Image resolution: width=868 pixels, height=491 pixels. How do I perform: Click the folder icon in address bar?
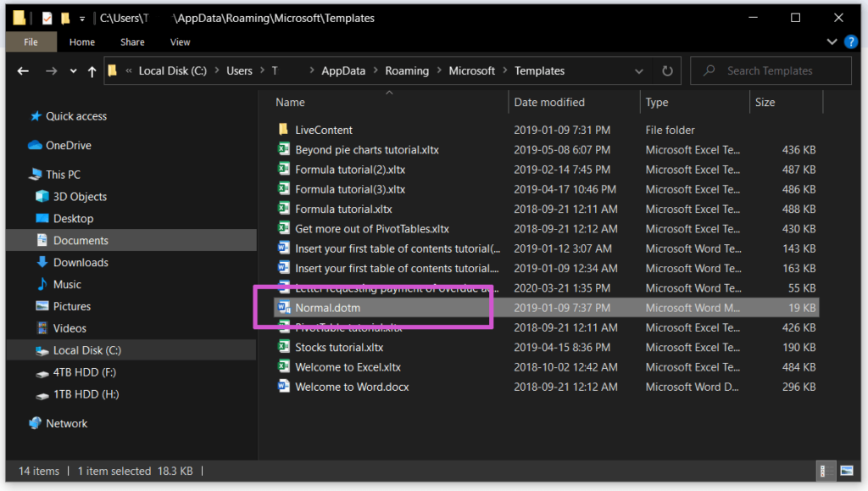coord(113,71)
